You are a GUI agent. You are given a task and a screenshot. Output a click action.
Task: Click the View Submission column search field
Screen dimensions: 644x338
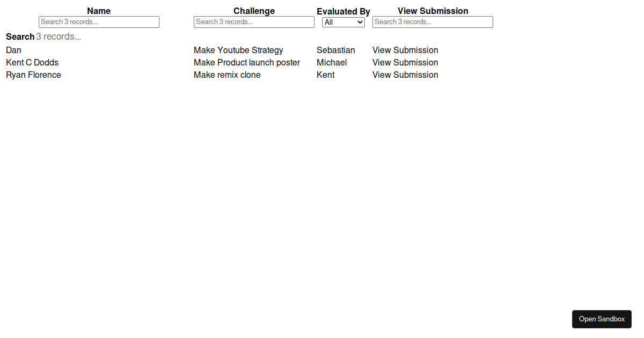point(432,22)
